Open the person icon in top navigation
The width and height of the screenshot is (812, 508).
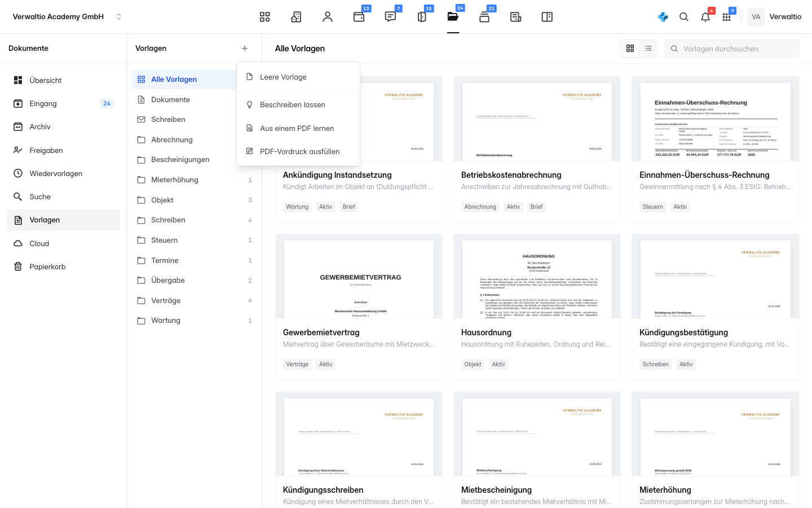point(328,17)
